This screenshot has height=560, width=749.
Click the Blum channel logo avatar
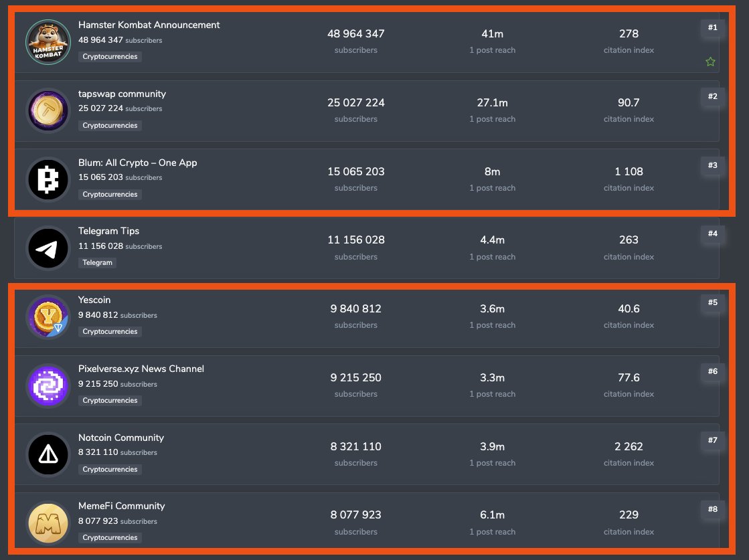pyautogui.click(x=48, y=180)
